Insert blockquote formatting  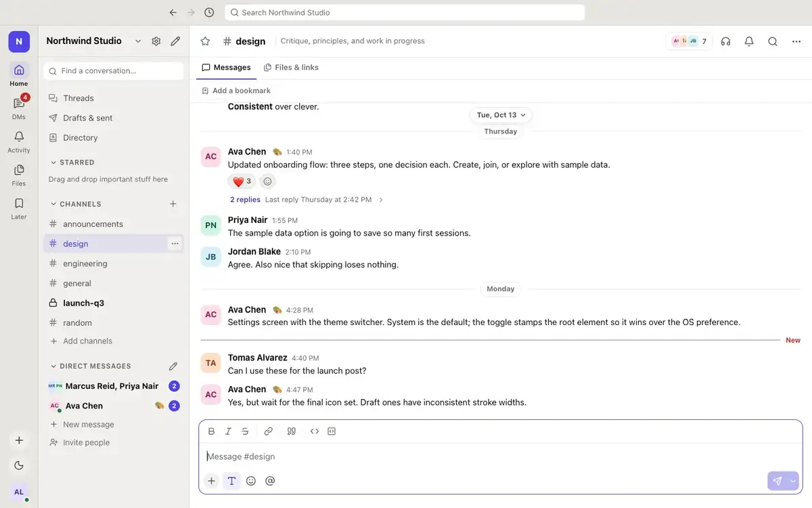(x=292, y=431)
